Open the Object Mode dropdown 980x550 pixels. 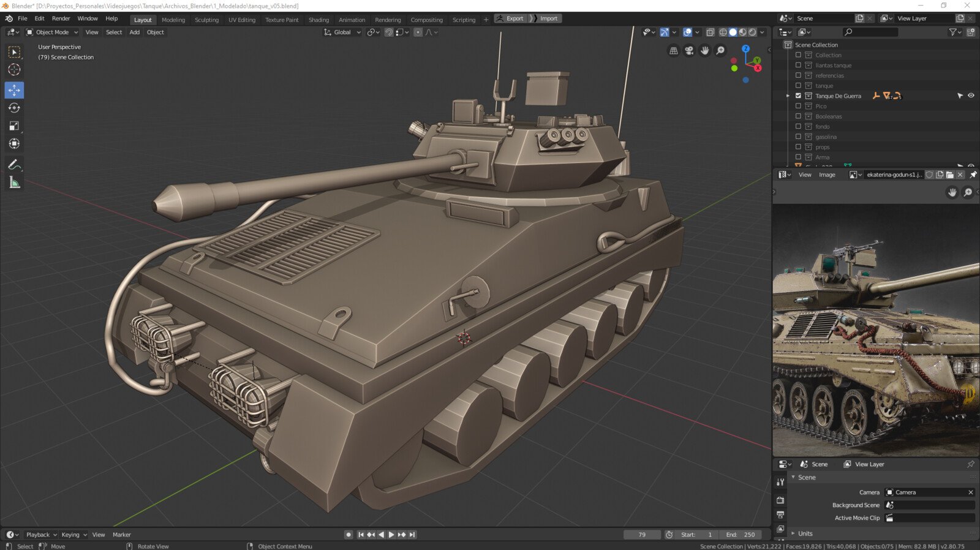[x=52, y=32]
